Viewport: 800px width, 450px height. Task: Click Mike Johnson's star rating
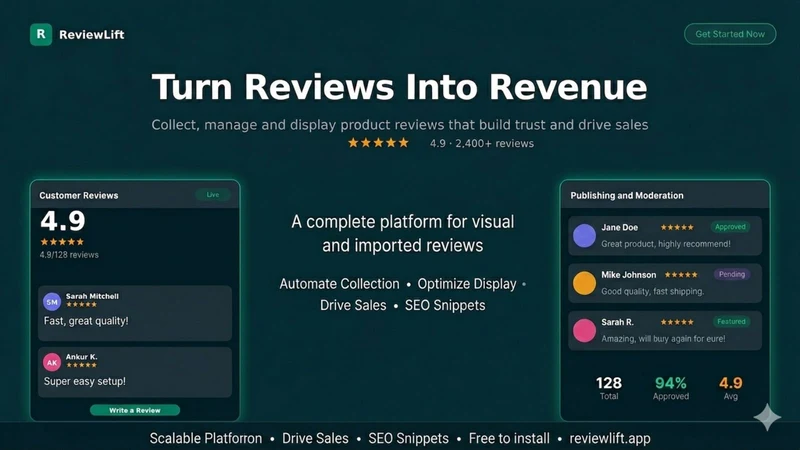tap(681, 275)
